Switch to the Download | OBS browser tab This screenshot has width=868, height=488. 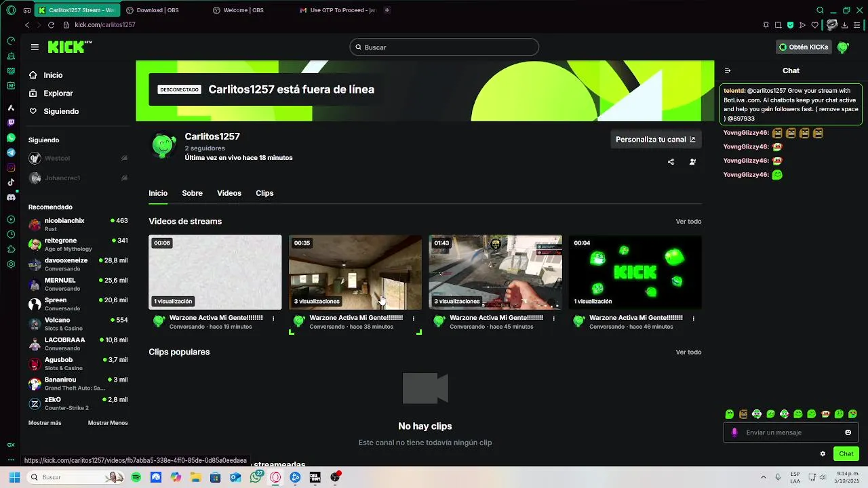pyautogui.click(x=157, y=10)
